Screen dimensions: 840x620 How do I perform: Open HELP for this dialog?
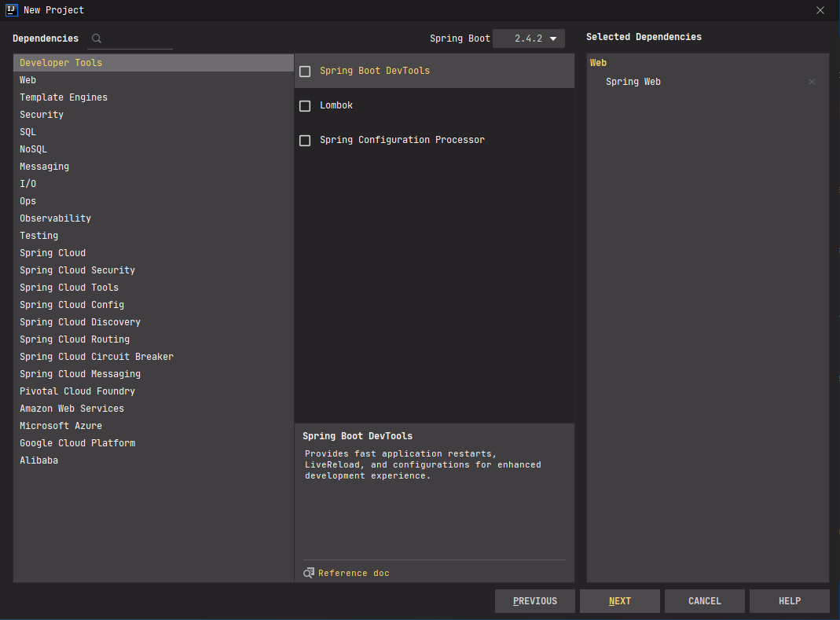coord(790,601)
